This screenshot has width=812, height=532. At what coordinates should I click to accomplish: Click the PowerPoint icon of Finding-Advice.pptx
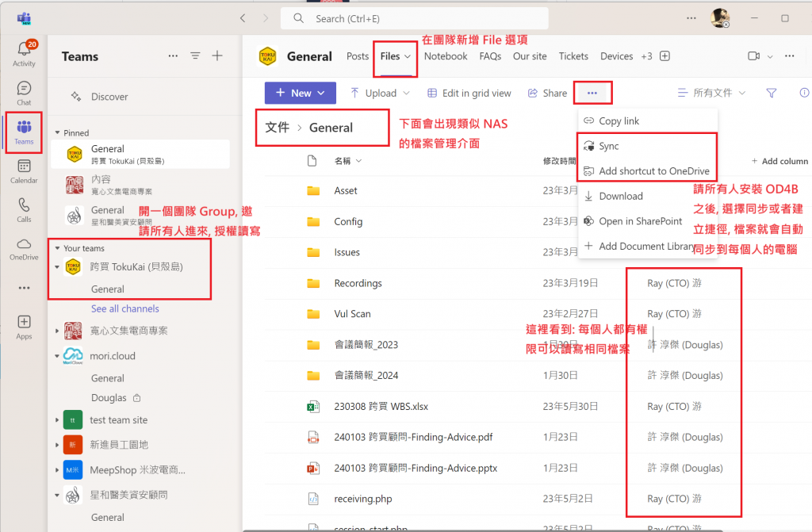coord(313,469)
